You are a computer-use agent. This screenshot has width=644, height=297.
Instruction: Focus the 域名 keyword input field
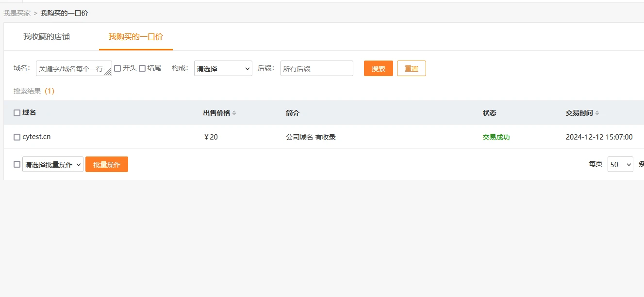[x=72, y=68]
